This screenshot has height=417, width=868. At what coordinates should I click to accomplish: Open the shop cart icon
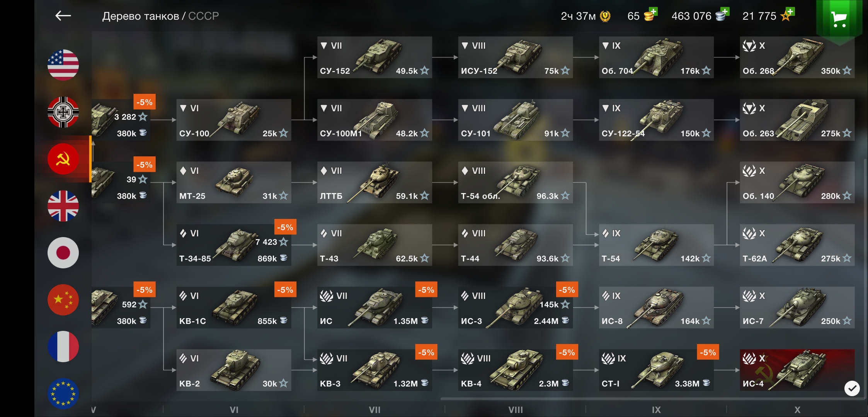click(x=839, y=19)
